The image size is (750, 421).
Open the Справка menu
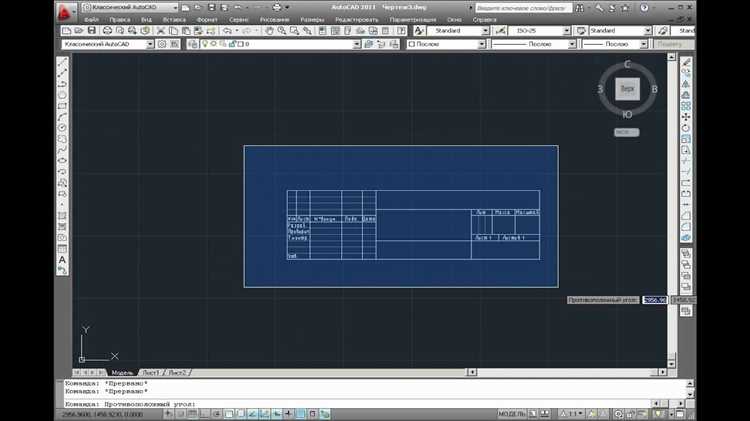tap(484, 20)
